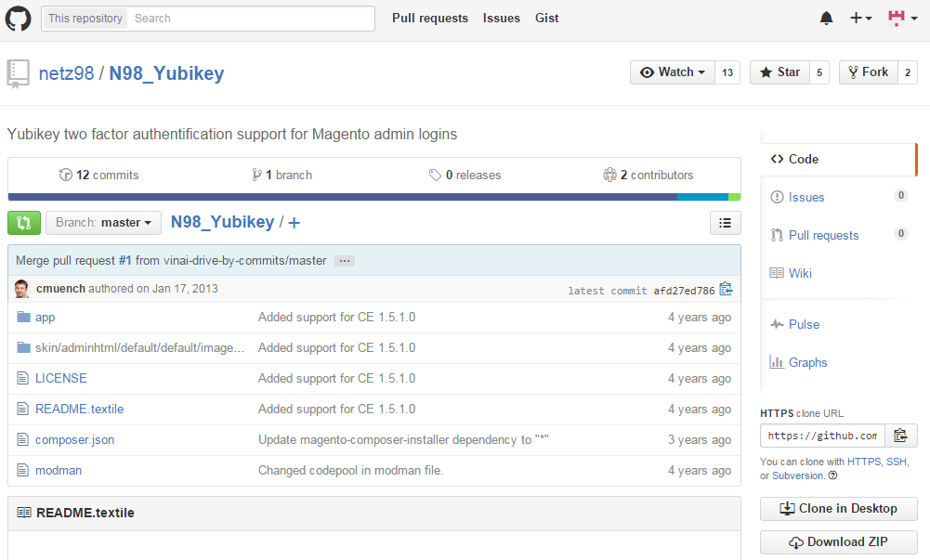This screenshot has width=930, height=560.
Task: Focus the repository search field
Action: [252, 19]
